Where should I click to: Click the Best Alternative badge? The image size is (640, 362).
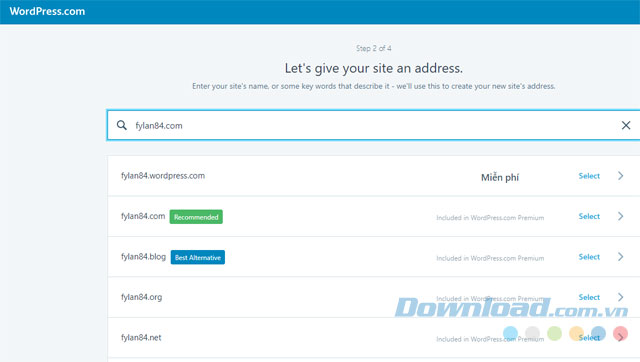click(198, 258)
